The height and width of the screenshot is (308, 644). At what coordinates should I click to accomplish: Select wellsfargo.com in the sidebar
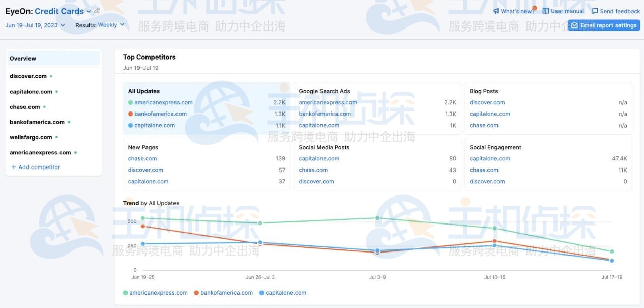(x=31, y=137)
